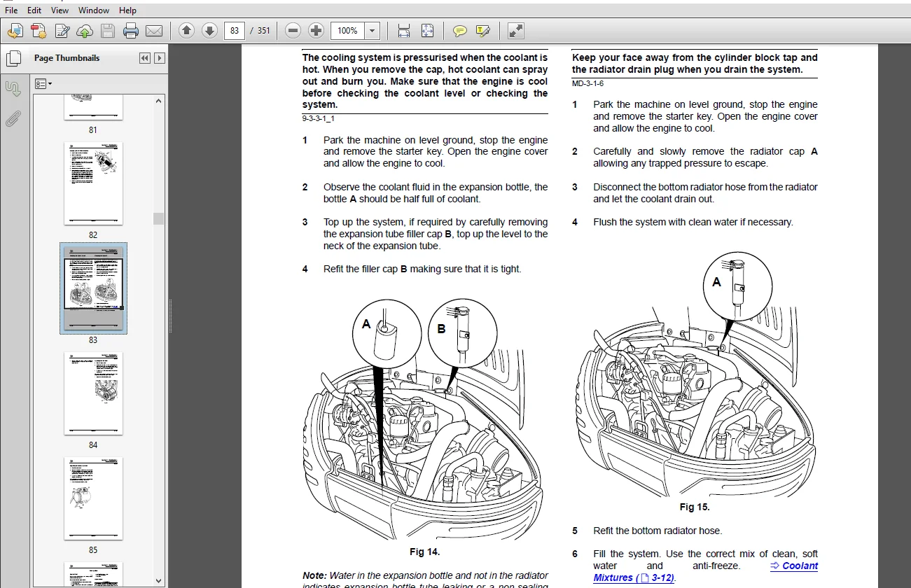The width and height of the screenshot is (911, 588).
Task: Click the zoom out minus button
Action: 293,31
